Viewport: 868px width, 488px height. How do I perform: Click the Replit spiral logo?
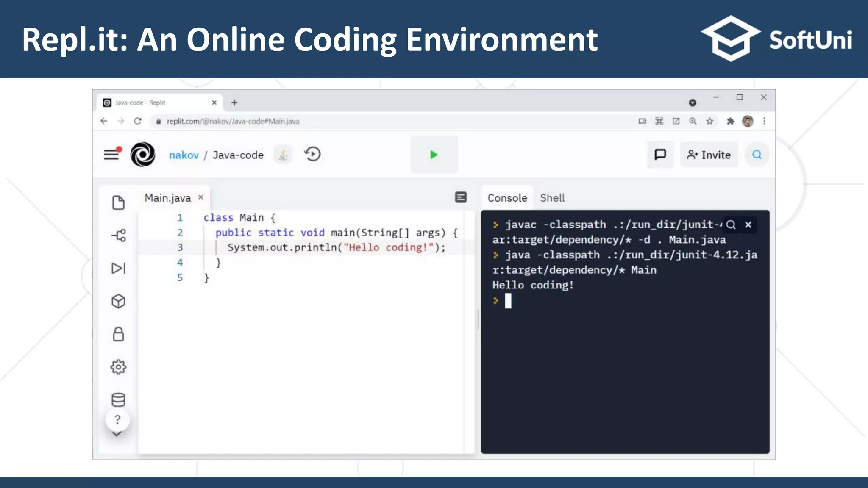click(x=143, y=155)
